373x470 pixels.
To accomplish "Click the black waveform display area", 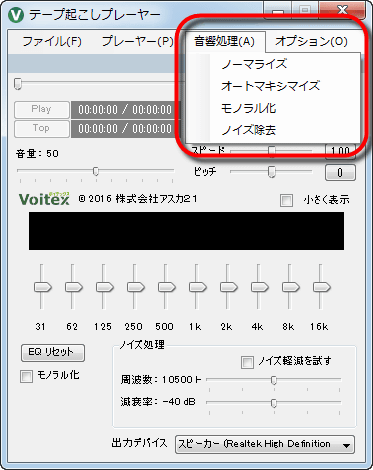I will (x=186, y=231).
